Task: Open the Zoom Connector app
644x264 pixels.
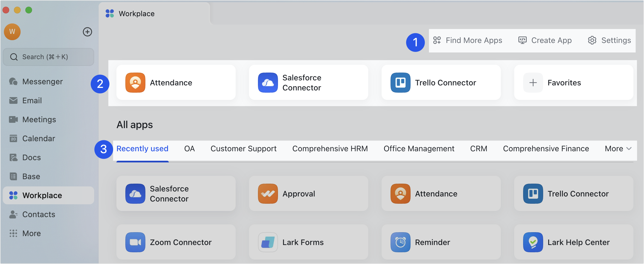Action: pos(176,242)
